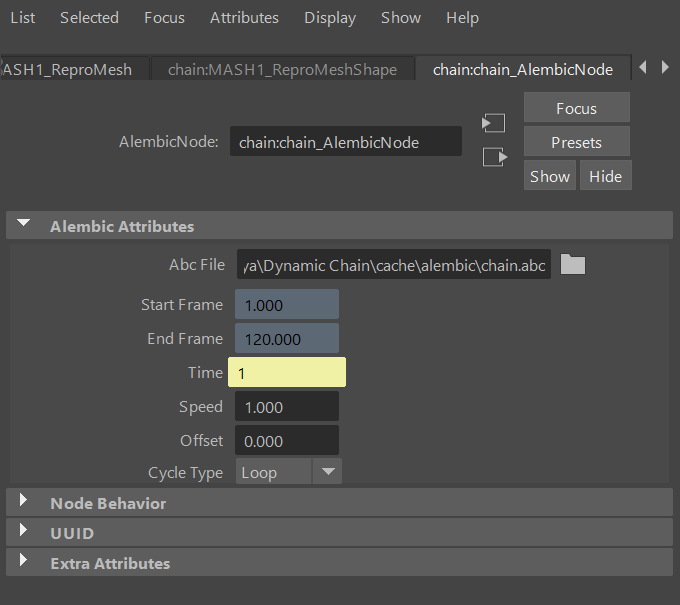Click the load input connection icon
This screenshot has height=605, width=680.
tap(494, 123)
